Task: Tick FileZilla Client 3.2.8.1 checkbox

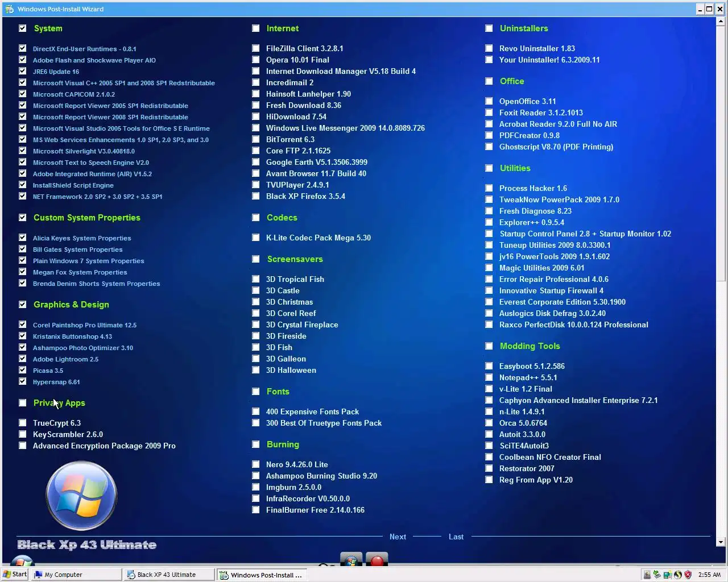Action: (x=255, y=48)
